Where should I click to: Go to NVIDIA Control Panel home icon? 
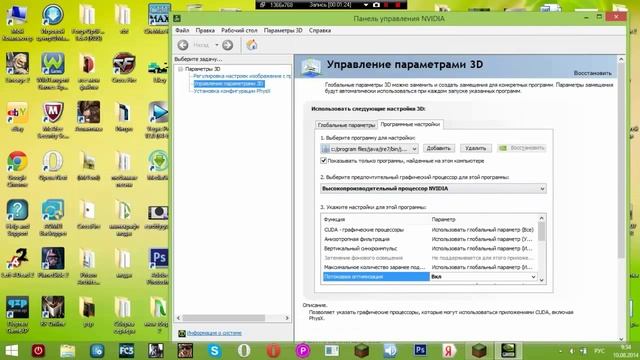coord(252,45)
